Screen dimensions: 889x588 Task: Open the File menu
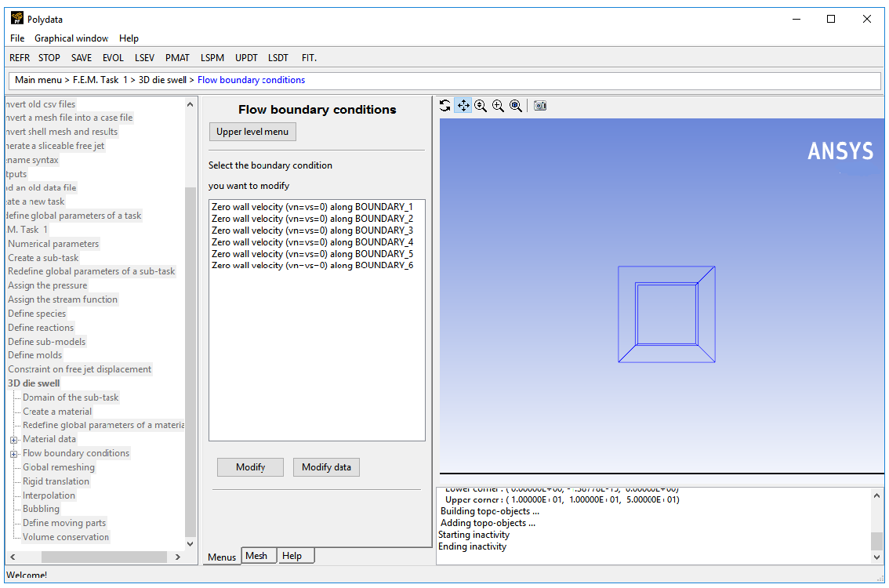point(17,38)
